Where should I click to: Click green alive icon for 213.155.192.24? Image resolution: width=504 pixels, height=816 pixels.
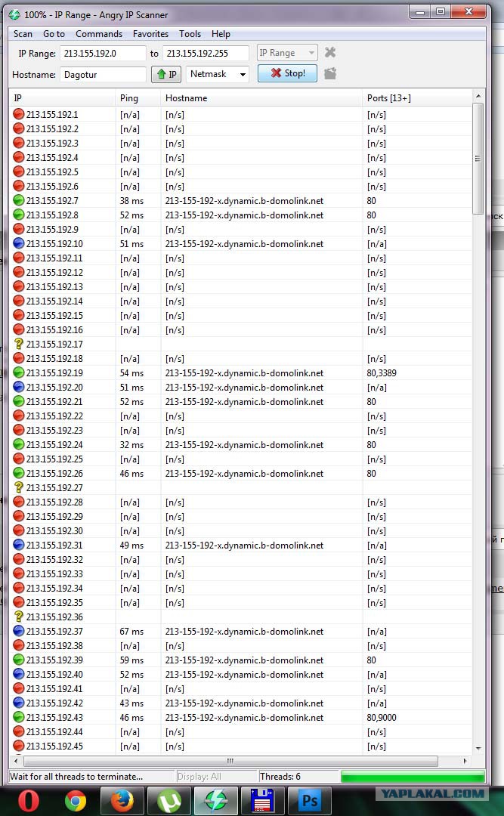pyautogui.click(x=19, y=444)
